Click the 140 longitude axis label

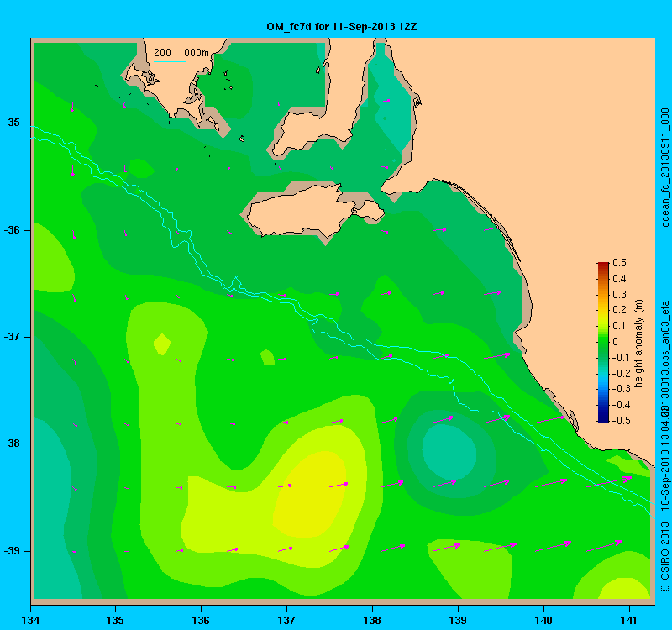pyautogui.click(x=543, y=620)
